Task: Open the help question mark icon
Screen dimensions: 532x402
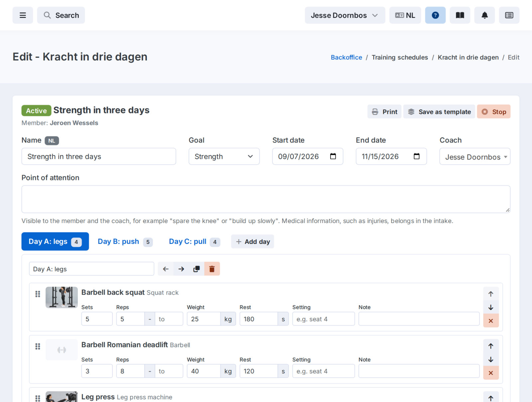Action: [x=435, y=15]
